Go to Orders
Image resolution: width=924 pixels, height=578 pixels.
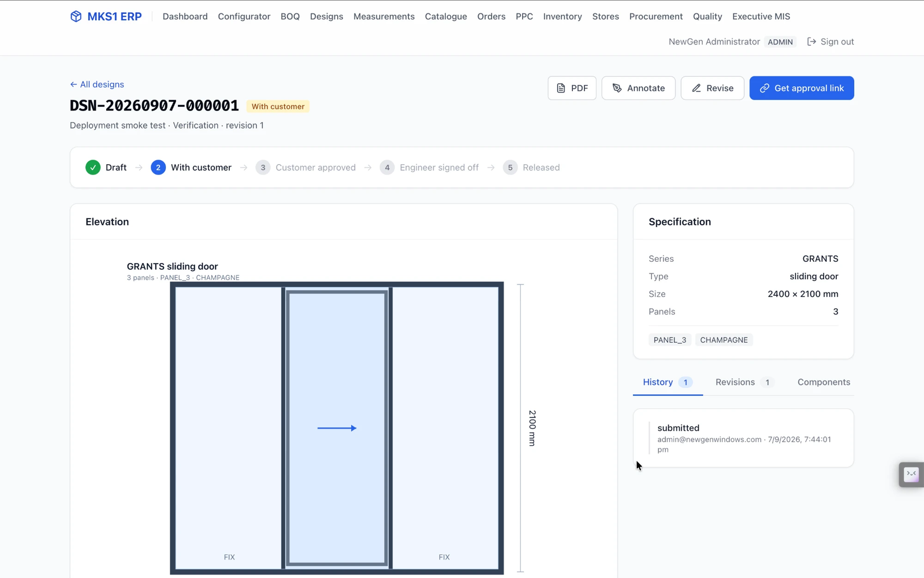point(491,16)
